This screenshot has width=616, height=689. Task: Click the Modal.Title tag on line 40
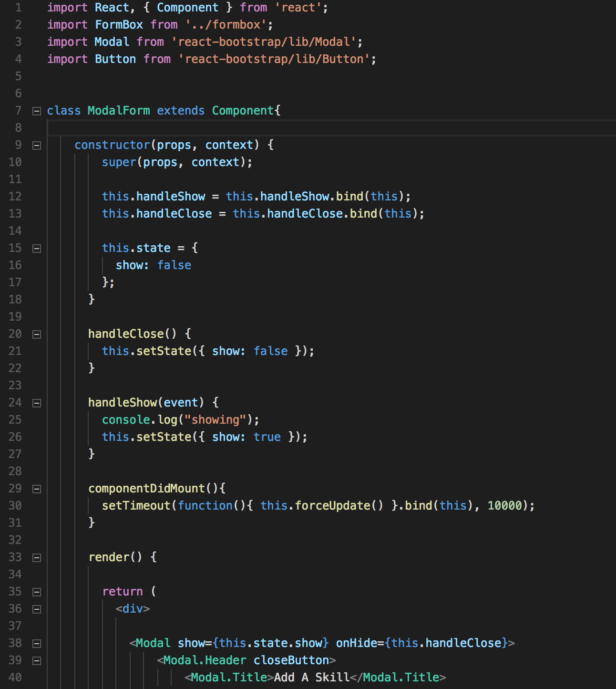[229, 677]
